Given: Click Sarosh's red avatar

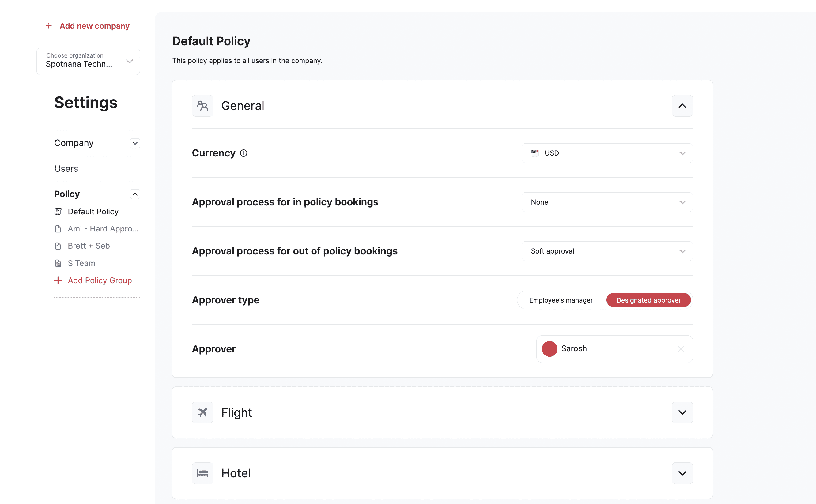Looking at the screenshot, I should coord(550,349).
